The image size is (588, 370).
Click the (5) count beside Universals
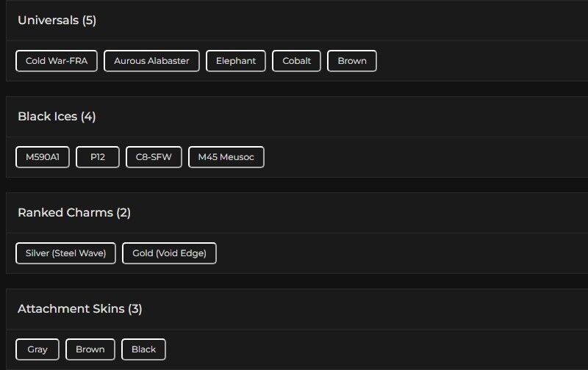click(x=89, y=21)
